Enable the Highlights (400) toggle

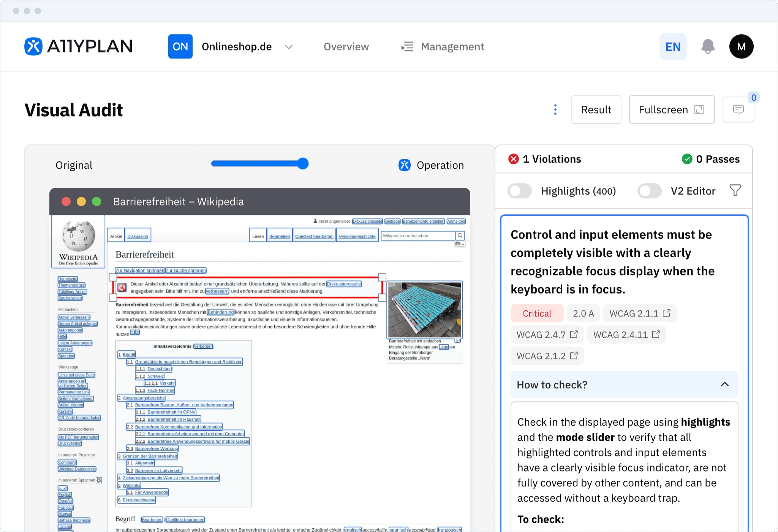(x=519, y=191)
